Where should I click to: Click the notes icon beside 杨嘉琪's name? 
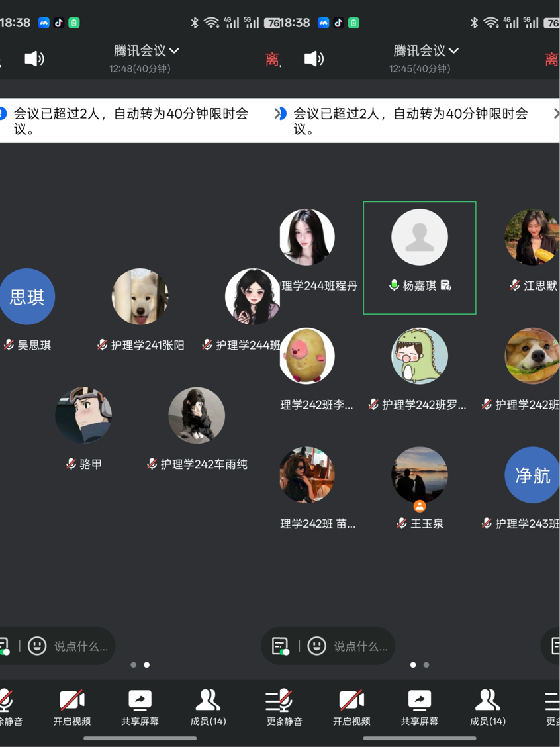point(446,285)
